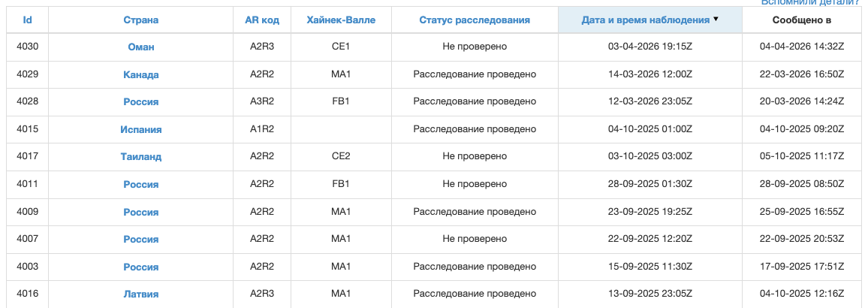Open Россия link in row 4003
The height and width of the screenshot is (308, 868).
point(140,267)
